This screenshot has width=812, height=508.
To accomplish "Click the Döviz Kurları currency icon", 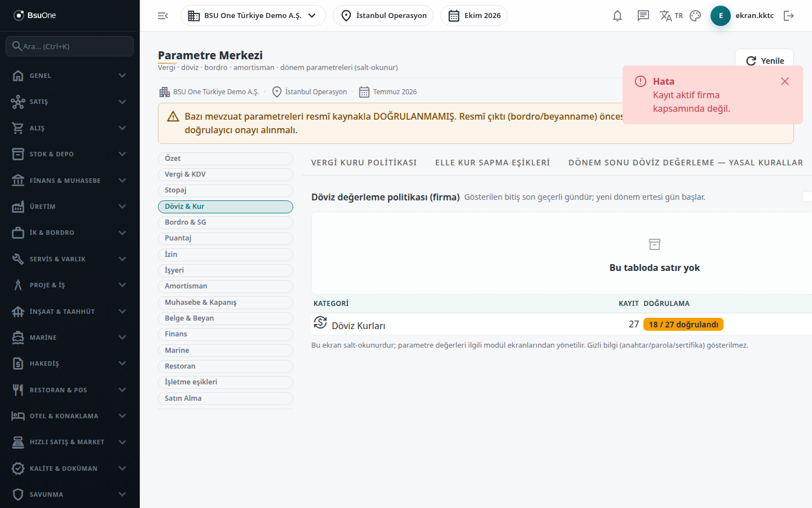I will coord(320,322).
